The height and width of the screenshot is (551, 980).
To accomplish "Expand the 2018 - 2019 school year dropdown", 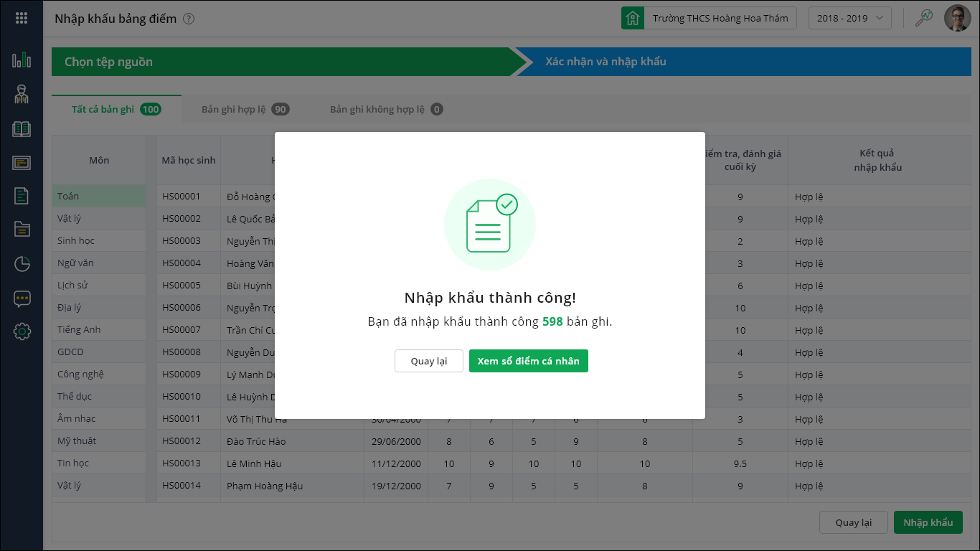I will 850,19.
